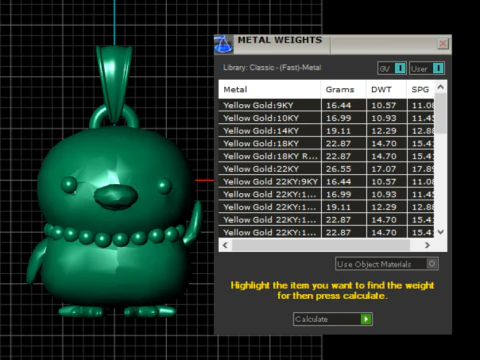Click the table's up scroll arrow
The height and width of the screenshot is (360, 480).
click(x=441, y=87)
